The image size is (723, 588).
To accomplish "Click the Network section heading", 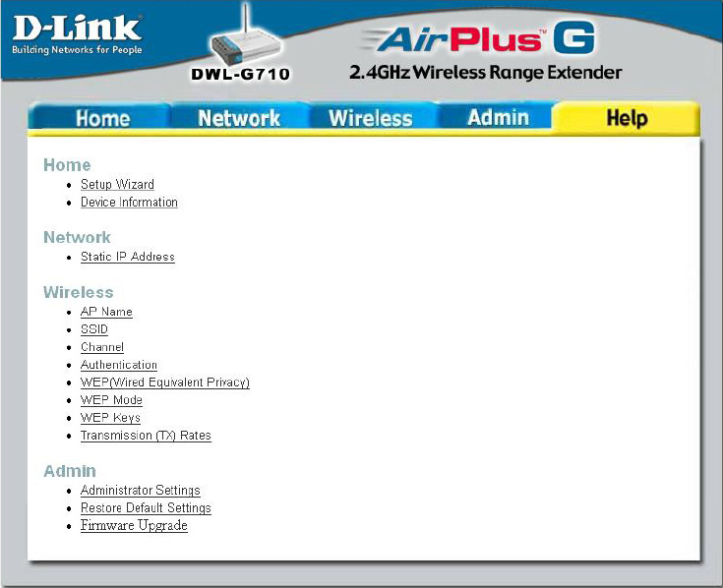I will click(x=77, y=237).
